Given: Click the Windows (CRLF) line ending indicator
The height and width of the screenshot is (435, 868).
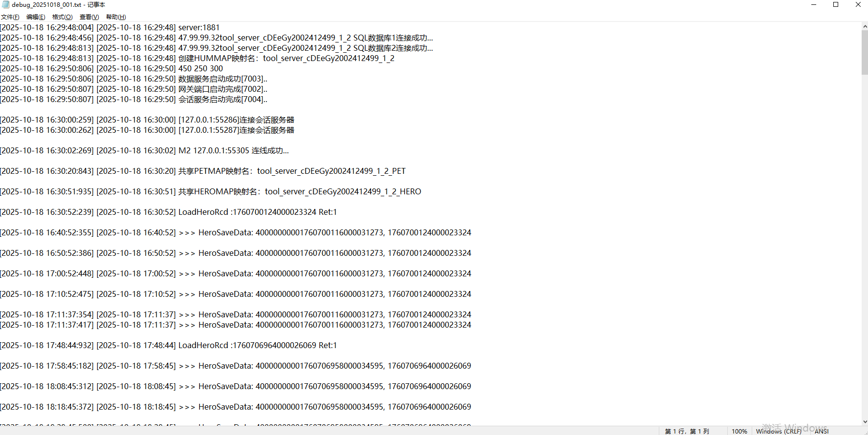Looking at the screenshot, I should tap(779, 431).
